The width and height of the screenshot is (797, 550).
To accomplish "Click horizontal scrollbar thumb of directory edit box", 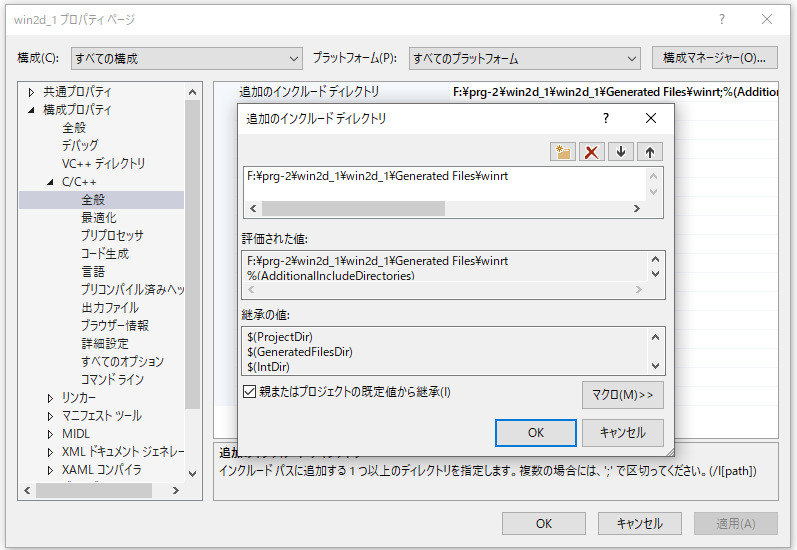I will pos(353,208).
